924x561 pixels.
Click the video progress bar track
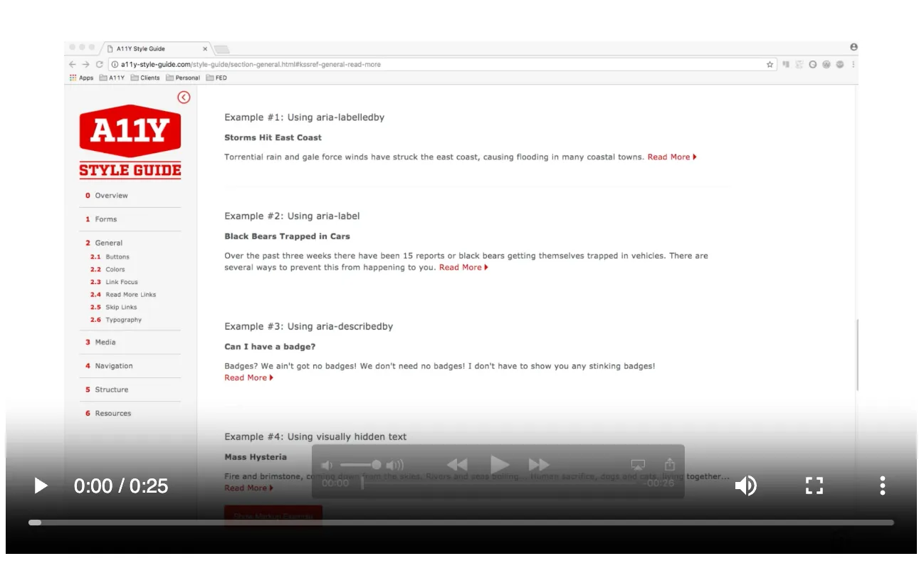(x=461, y=523)
